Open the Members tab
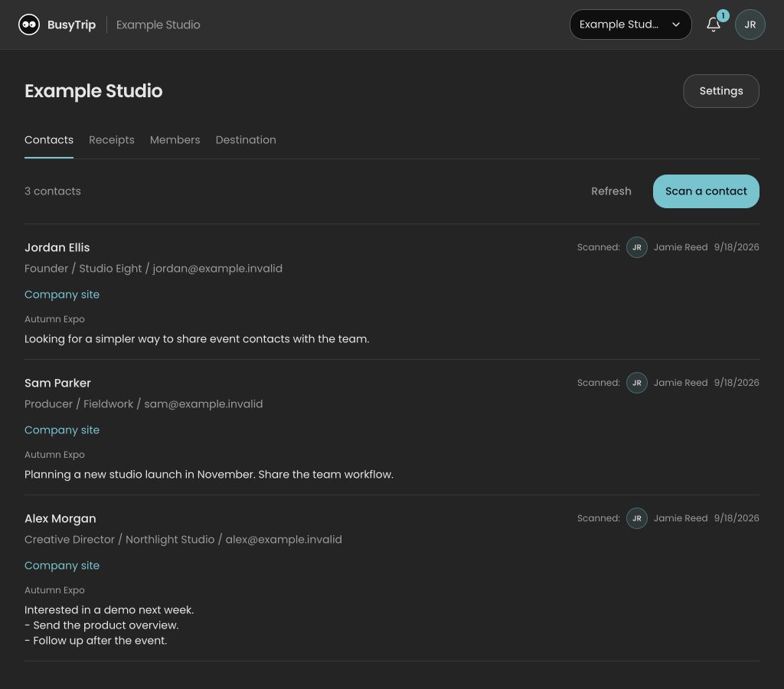This screenshot has height=689, width=784. [x=175, y=140]
